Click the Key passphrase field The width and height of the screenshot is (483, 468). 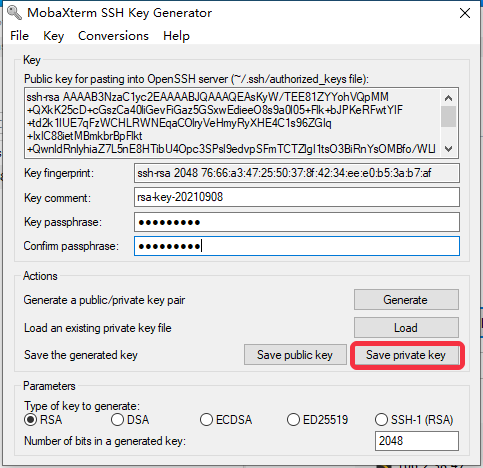[x=297, y=222]
